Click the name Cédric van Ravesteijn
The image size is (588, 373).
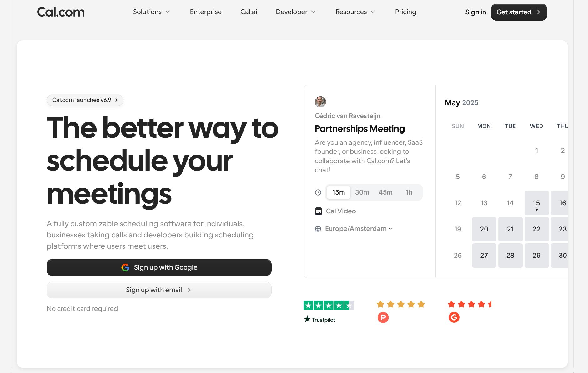coord(348,116)
